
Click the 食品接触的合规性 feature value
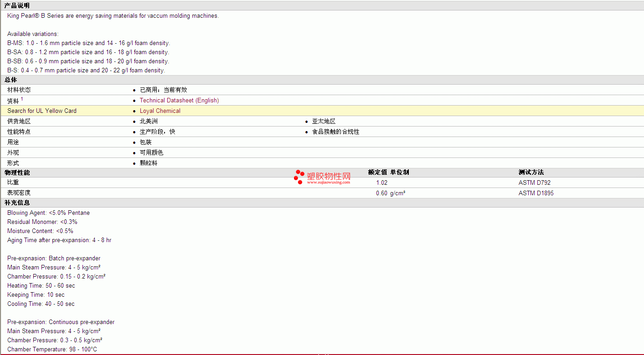[x=335, y=132]
